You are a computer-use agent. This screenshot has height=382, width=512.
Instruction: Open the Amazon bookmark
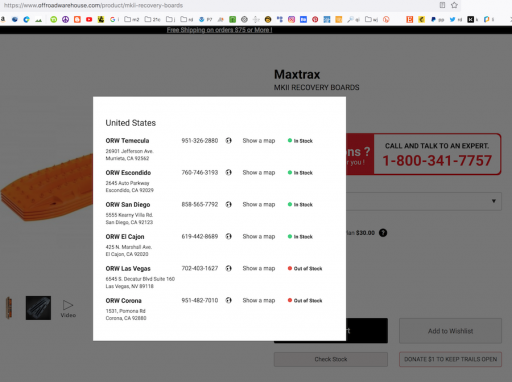[x=3, y=19]
